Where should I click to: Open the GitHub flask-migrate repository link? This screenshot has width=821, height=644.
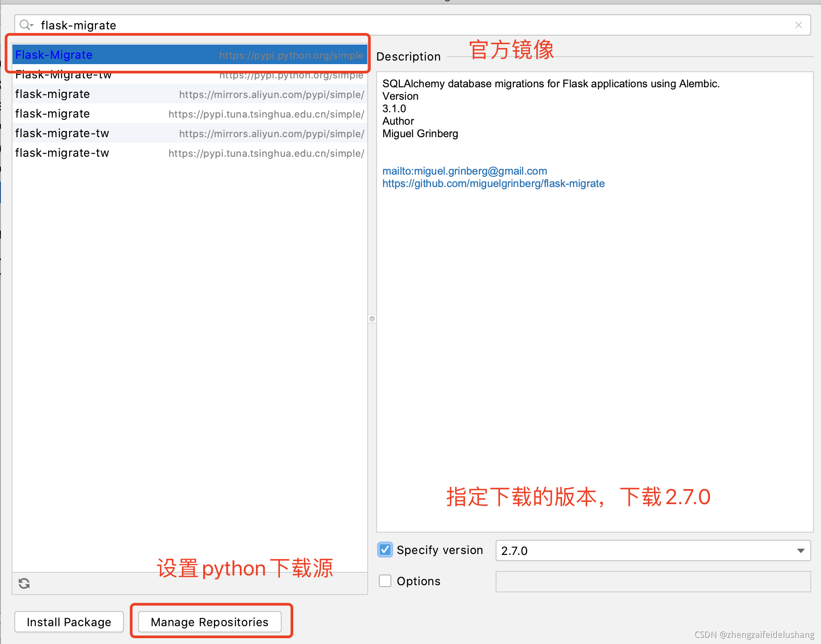point(493,183)
